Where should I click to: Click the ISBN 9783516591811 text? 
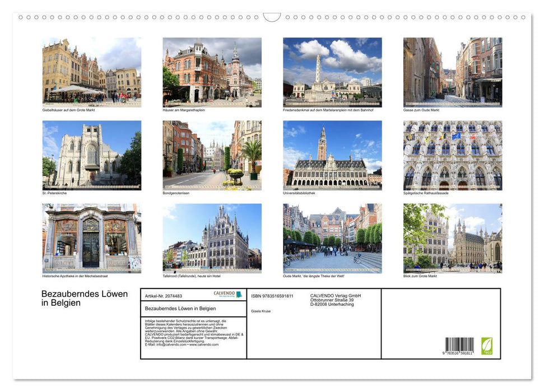(272, 296)
